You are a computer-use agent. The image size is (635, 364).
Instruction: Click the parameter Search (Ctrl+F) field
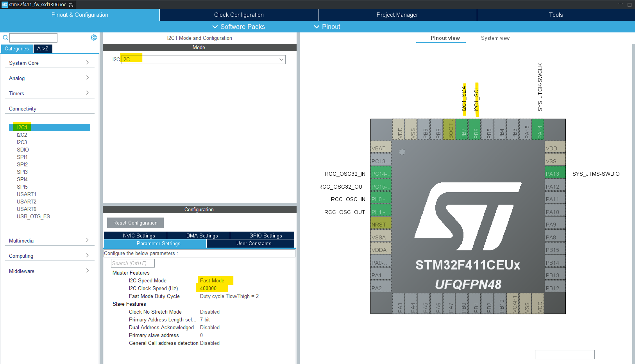[132, 263]
